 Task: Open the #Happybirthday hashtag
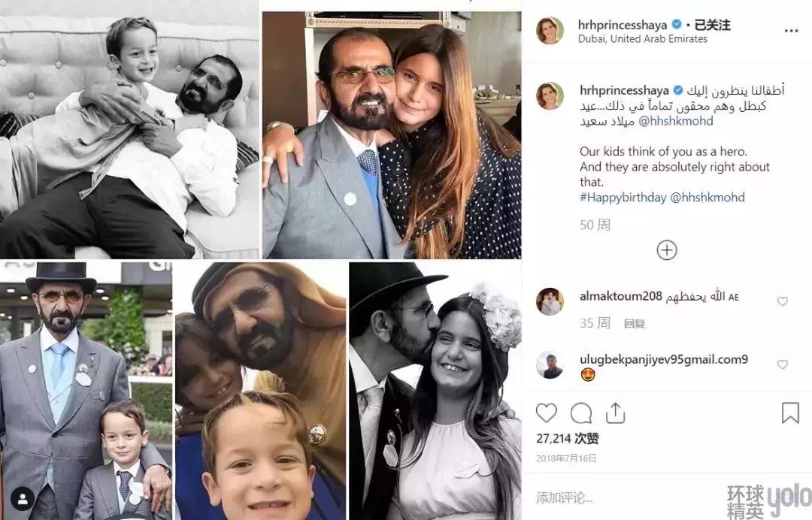623,198
